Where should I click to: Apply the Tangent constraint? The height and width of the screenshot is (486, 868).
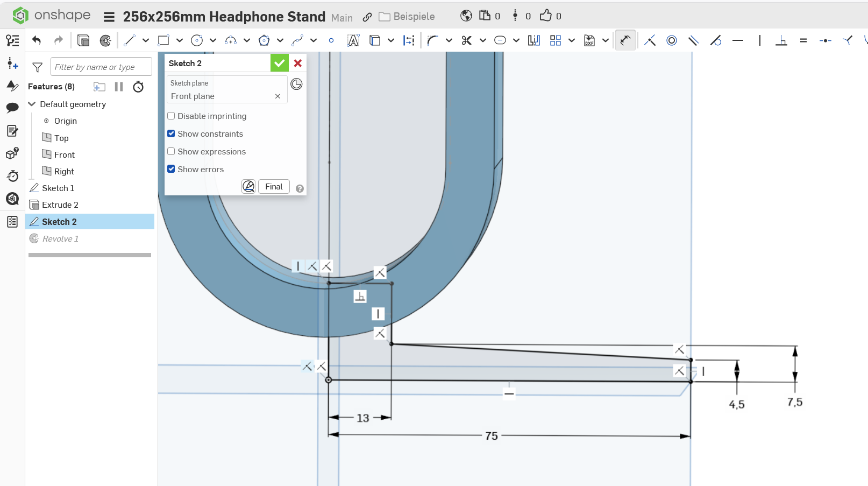click(x=716, y=40)
